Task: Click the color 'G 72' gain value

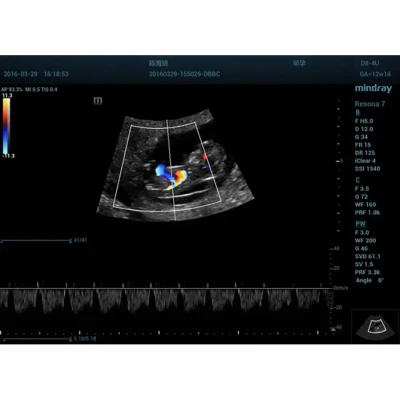Action: (x=361, y=197)
